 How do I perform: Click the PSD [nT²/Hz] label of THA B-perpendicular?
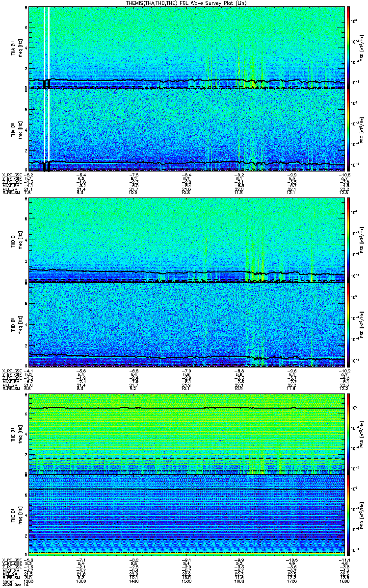click(x=362, y=47)
